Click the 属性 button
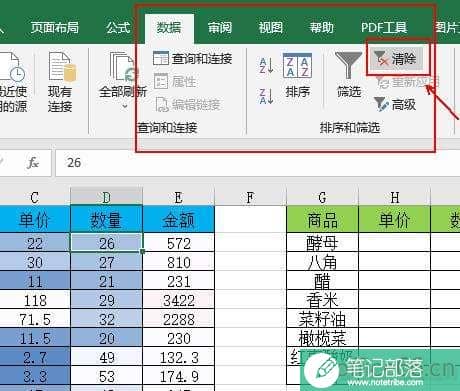The image size is (460, 391). (x=175, y=81)
